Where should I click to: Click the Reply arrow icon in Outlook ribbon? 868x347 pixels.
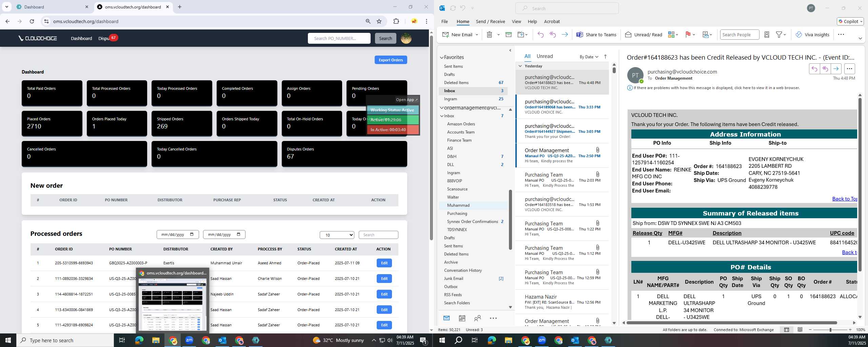540,35
